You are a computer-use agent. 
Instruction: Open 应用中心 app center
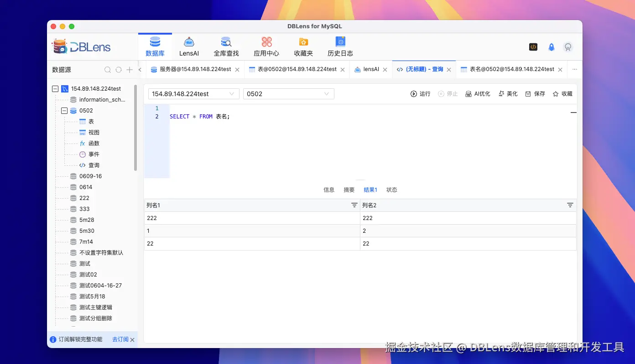click(266, 47)
